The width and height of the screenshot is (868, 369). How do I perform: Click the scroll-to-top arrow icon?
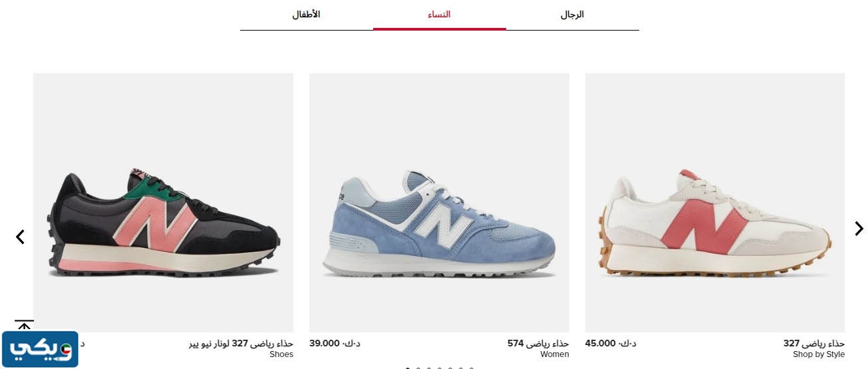click(24, 326)
